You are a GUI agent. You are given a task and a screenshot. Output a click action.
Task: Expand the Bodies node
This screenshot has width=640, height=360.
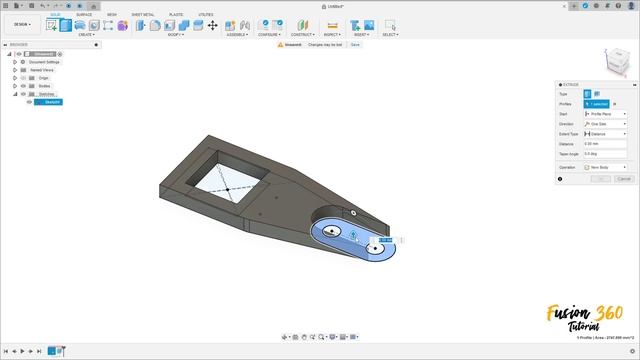(x=15, y=86)
